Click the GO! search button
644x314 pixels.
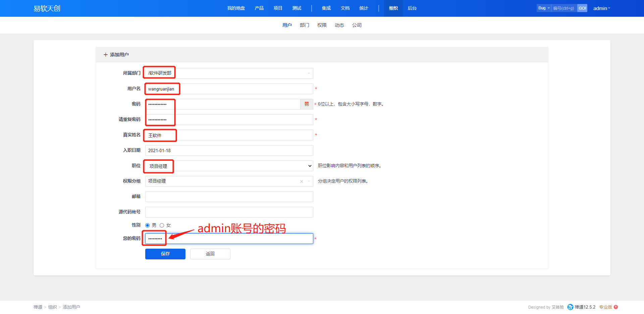tap(582, 8)
